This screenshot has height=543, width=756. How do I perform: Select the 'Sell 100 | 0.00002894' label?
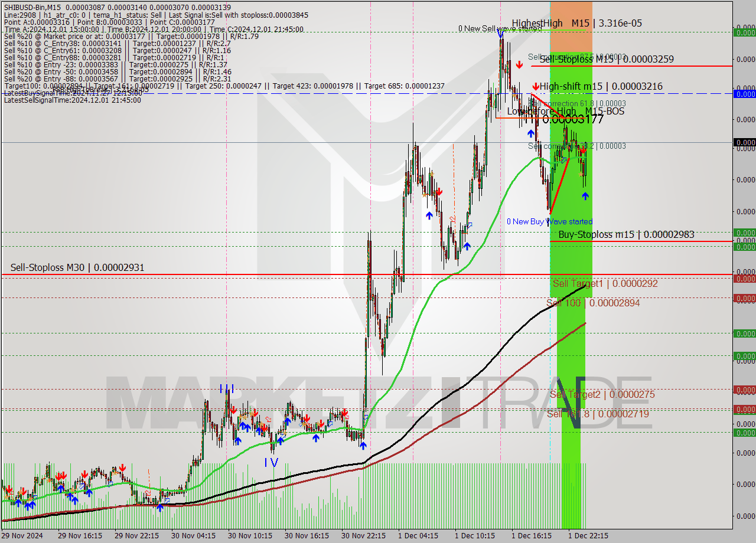click(x=593, y=303)
